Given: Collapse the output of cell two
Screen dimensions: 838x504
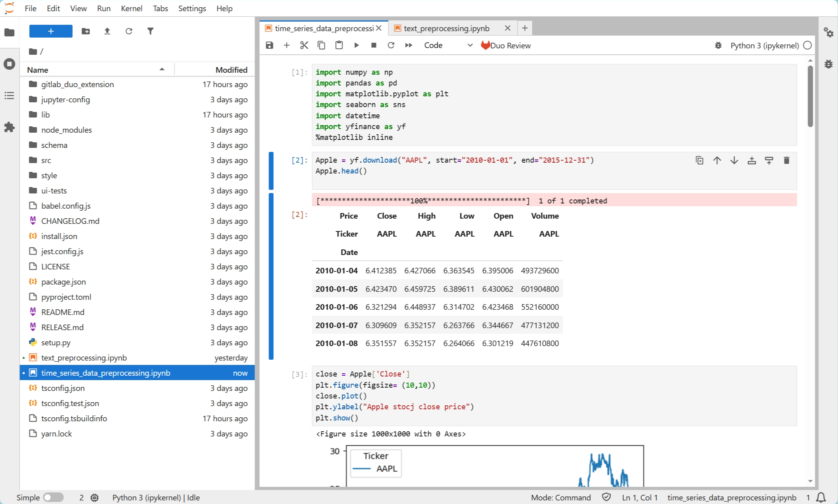Looking at the screenshot, I should pos(271,276).
